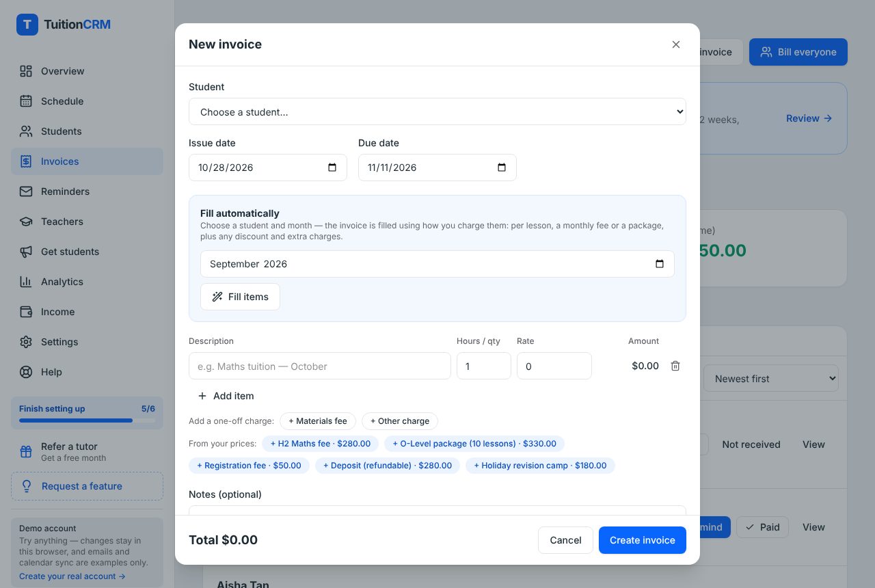875x588 pixels.
Task: Open Overview from sidebar
Action: (87, 71)
